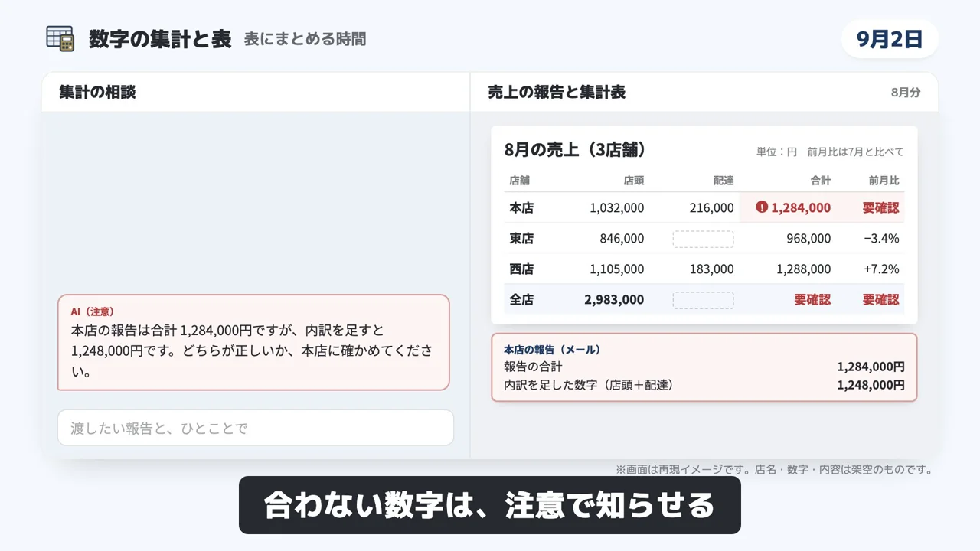Select the 1,032,000 cell for 本店
Screen dimensions: 980x551
617,207
